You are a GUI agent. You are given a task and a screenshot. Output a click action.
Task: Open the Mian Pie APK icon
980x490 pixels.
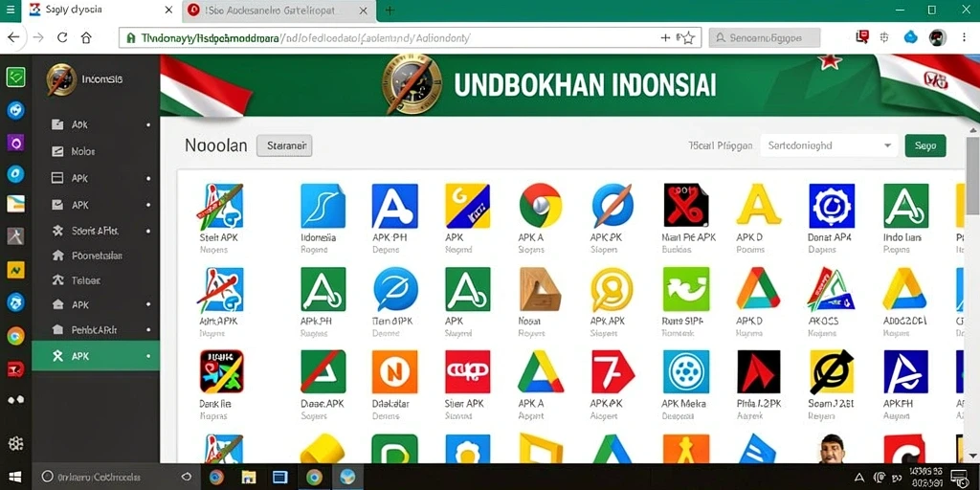point(685,206)
